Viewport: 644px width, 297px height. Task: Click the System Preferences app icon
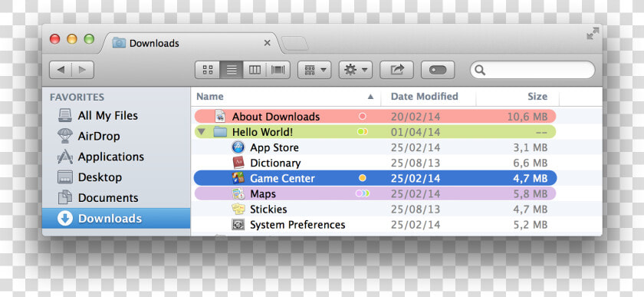point(238,225)
